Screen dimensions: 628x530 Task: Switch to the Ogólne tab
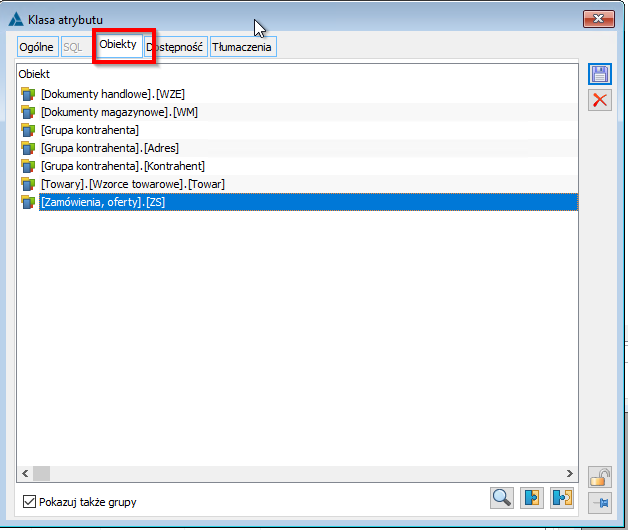(36, 47)
